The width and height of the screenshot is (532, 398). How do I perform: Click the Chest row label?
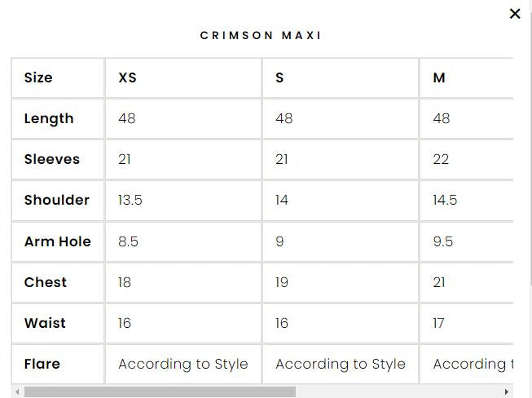46,283
